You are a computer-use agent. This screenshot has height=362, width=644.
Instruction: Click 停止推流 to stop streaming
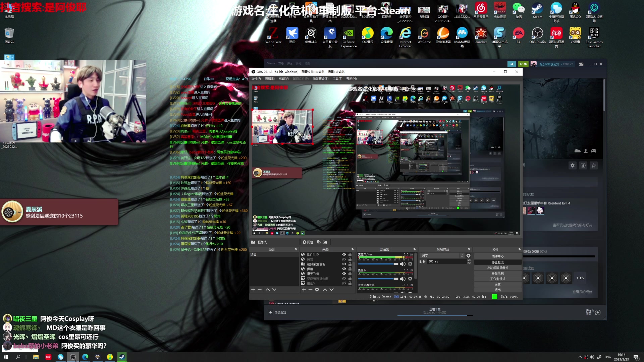498,262
